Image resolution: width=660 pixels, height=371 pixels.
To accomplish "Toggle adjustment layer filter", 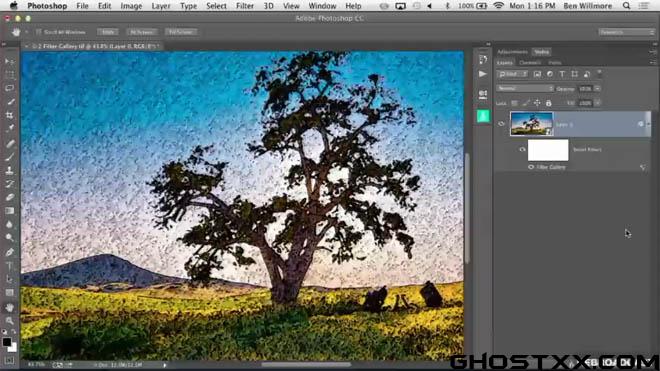I will (550, 74).
